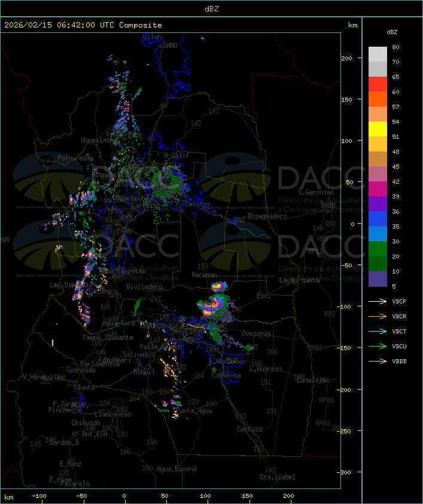Viewport: 423px width, 504px height.
Task: Select the red 60-65 dBZ legend swatch
Action: pos(378,84)
